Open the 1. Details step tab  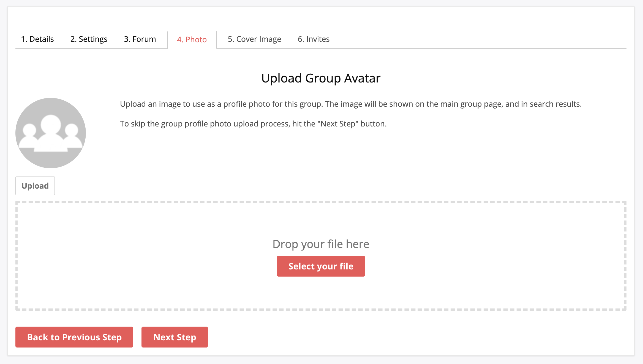37,39
